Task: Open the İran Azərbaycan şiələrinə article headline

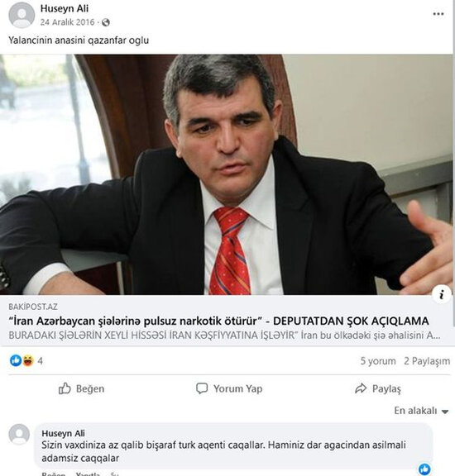Action: [x=218, y=321]
